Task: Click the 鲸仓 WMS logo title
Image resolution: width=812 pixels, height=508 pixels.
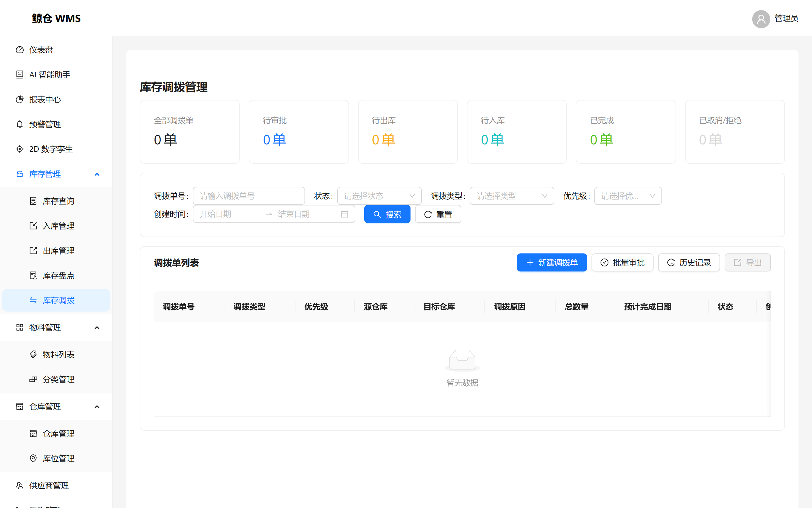Action: click(56, 18)
